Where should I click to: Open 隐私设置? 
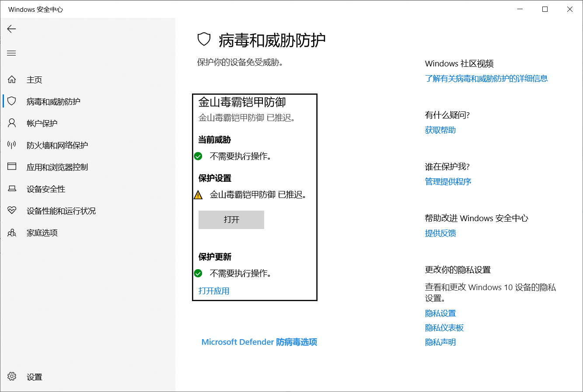440,313
